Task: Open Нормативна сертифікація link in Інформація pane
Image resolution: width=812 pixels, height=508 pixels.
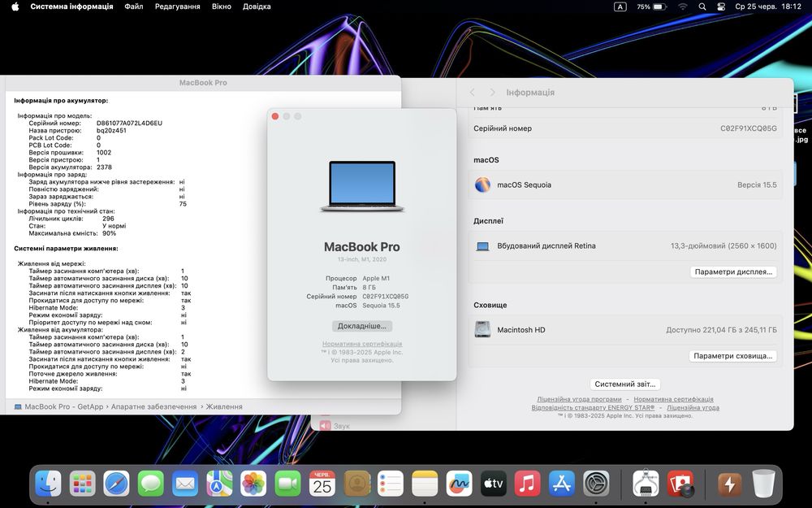Action: [x=673, y=399]
